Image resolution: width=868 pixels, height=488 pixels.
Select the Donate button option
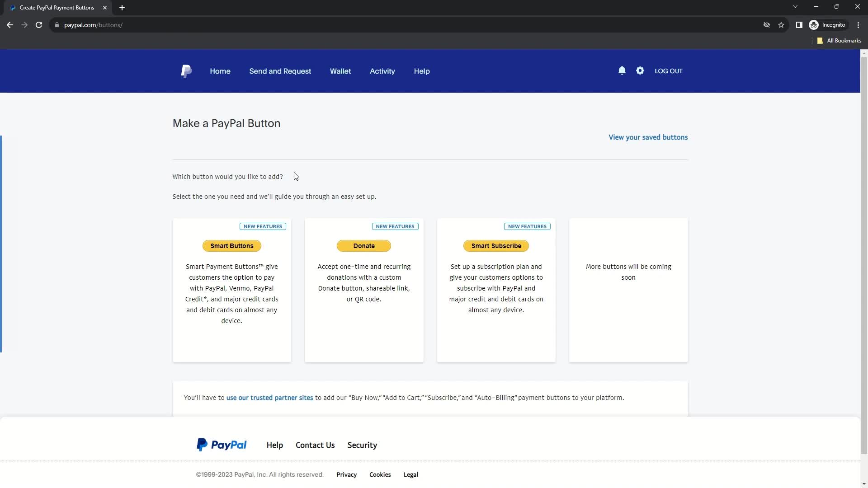pos(363,245)
